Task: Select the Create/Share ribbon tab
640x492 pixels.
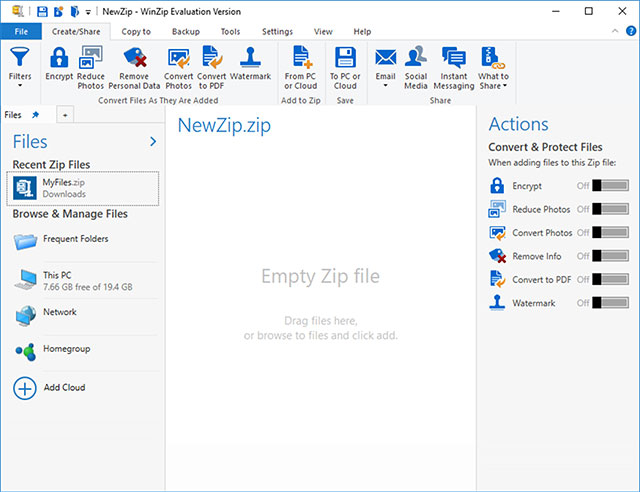Action: 76,31
